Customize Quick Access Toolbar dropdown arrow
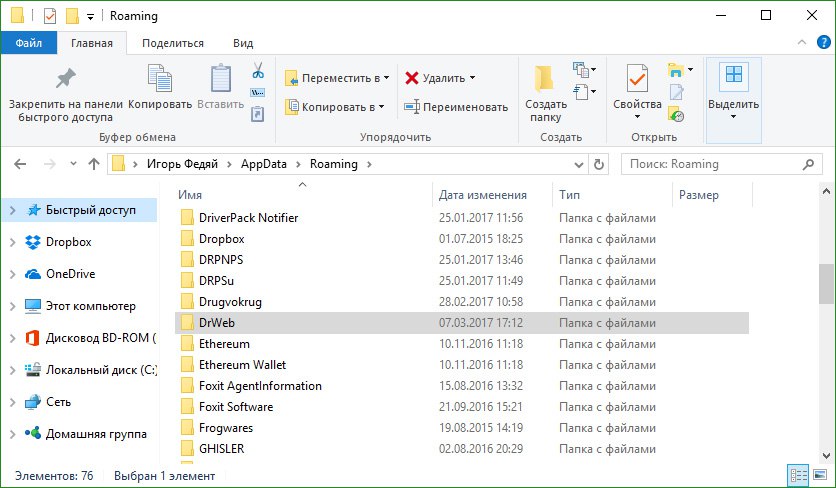836x488 pixels. tap(91, 17)
